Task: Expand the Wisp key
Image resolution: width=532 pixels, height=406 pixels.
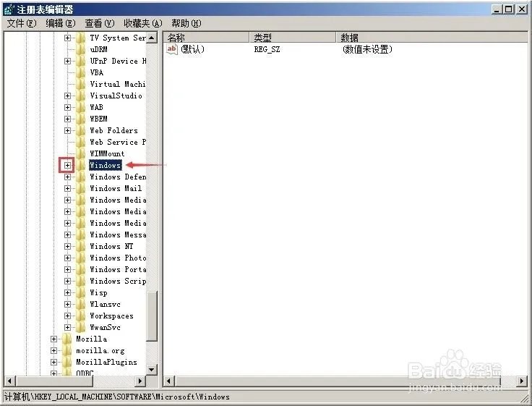Action: pos(67,292)
